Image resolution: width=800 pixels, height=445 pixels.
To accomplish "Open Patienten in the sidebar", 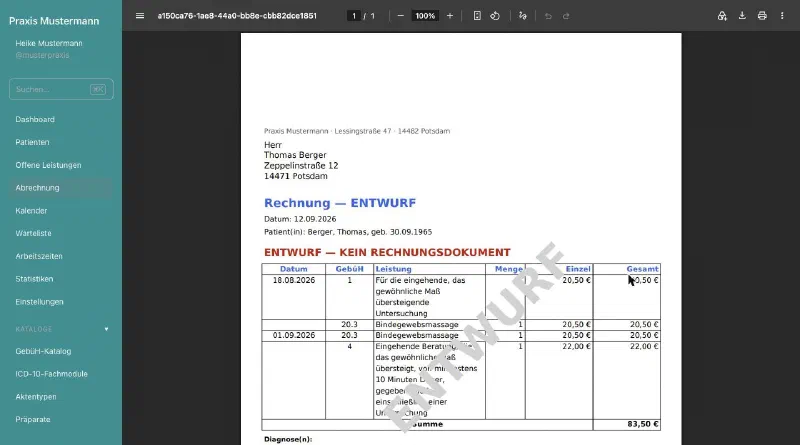I will pos(32,142).
